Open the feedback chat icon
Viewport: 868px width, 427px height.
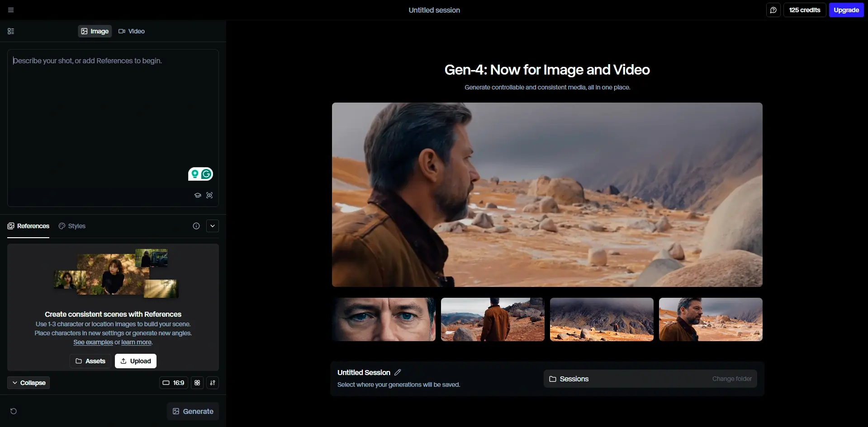tap(773, 10)
